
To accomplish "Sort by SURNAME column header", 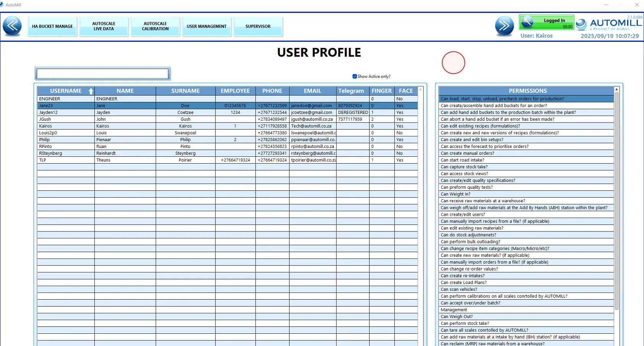I will (185, 91).
